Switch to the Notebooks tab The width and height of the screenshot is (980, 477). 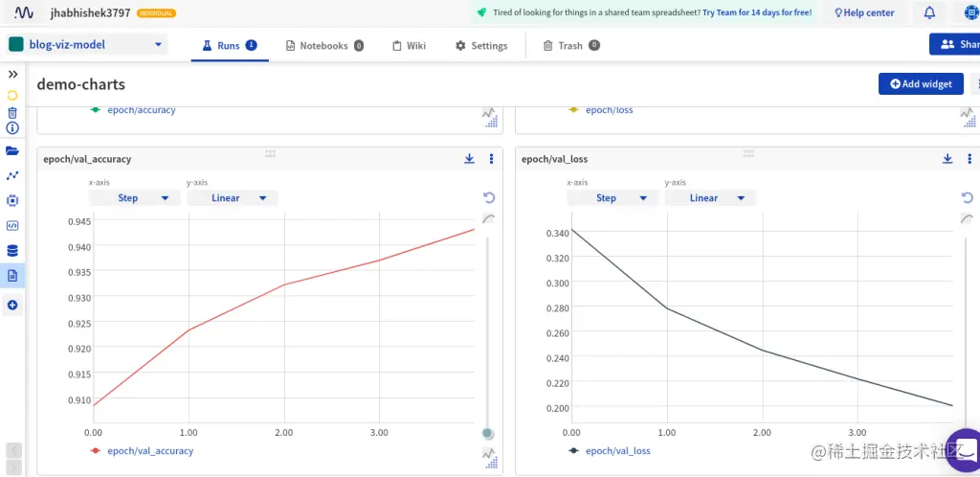point(324,46)
